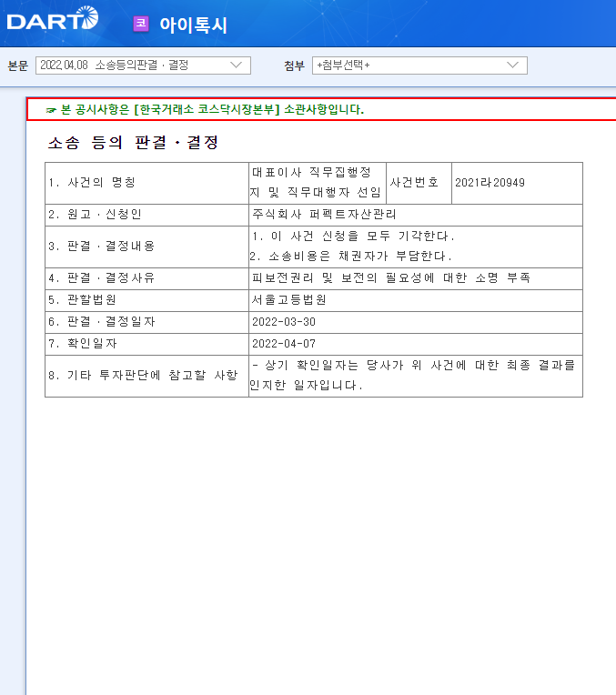Open the 본문 document dropdown
Image resolution: width=616 pixels, height=695 pixels.
143,65
